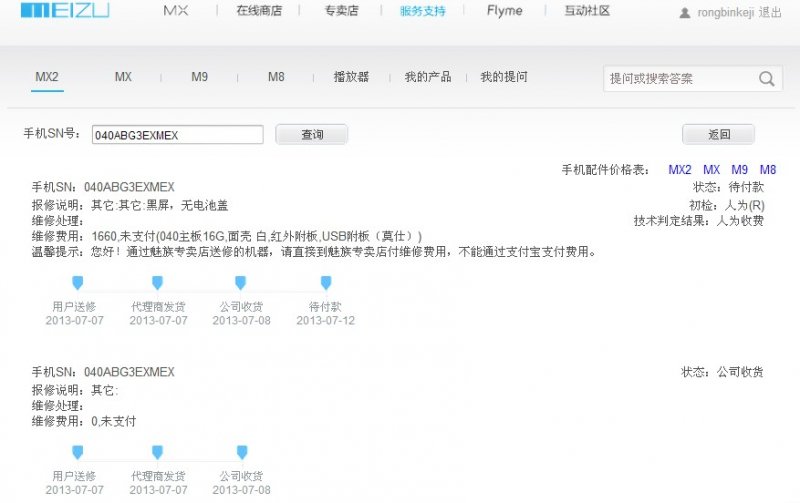This screenshot has width=800, height=503.
Task: Visit the 互动社区 community page
Action: point(587,11)
